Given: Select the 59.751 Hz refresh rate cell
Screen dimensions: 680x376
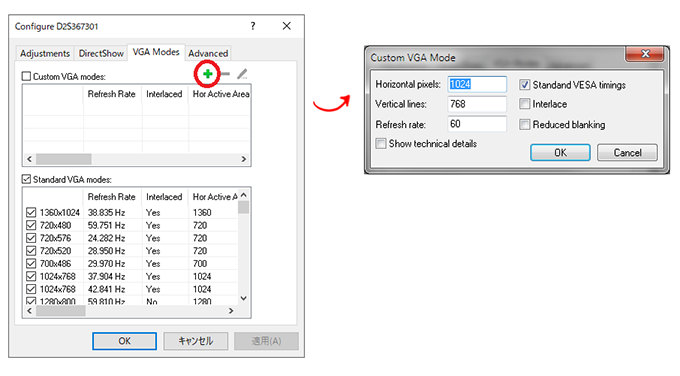Looking at the screenshot, I should click(107, 225).
